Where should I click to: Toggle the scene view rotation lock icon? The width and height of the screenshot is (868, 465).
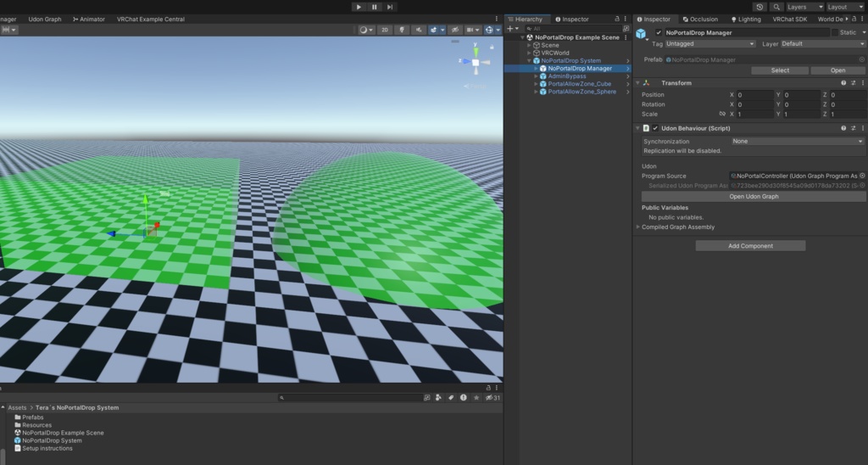tap(492, 48)
